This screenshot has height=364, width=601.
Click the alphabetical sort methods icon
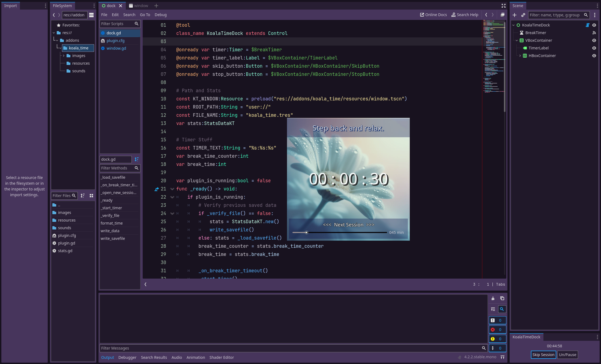(137, 159)
